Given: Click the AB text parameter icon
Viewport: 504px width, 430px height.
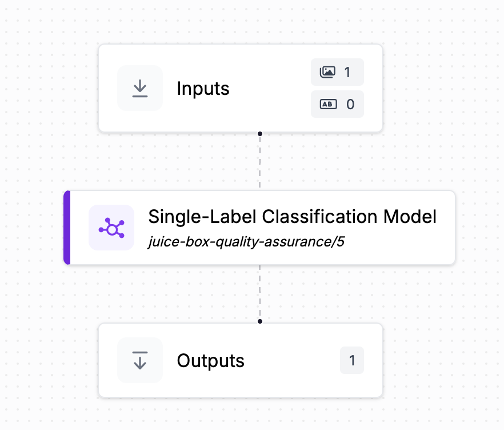Looking at the screenshot, I should tap(328, 104).
